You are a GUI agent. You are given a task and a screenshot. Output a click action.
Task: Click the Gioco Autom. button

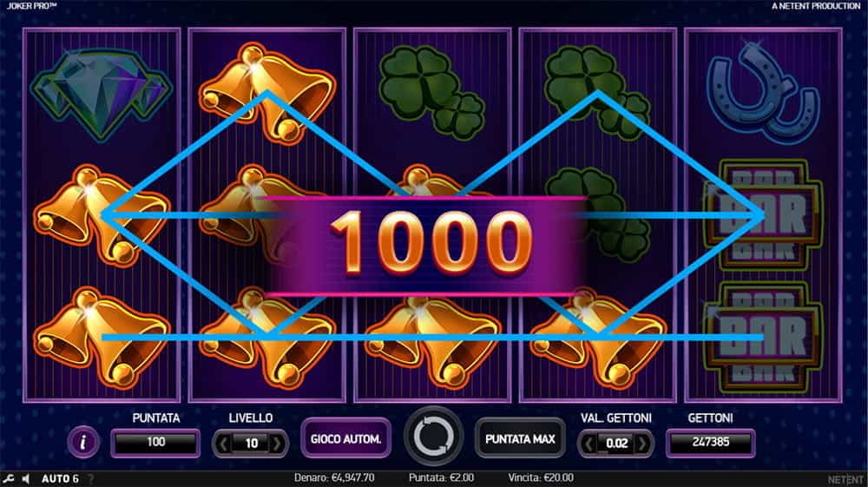click(x=346, y=439)
